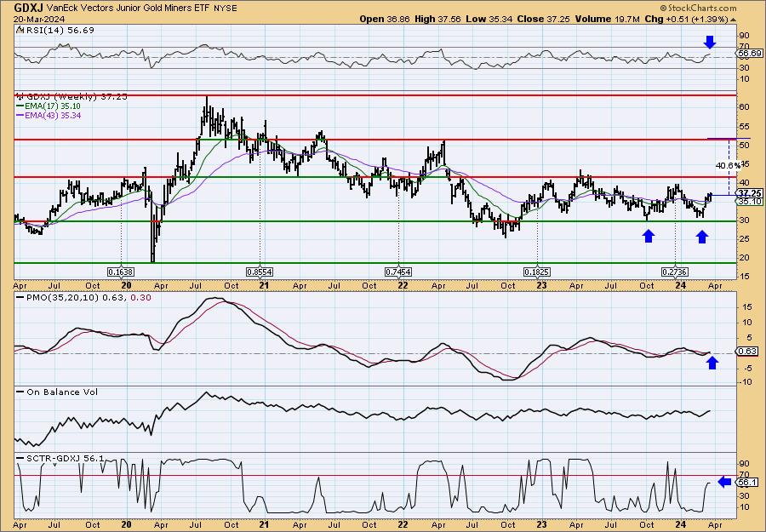Click the High 37.56 value
The image size is (766, 532).
click(x=437, y=19)
